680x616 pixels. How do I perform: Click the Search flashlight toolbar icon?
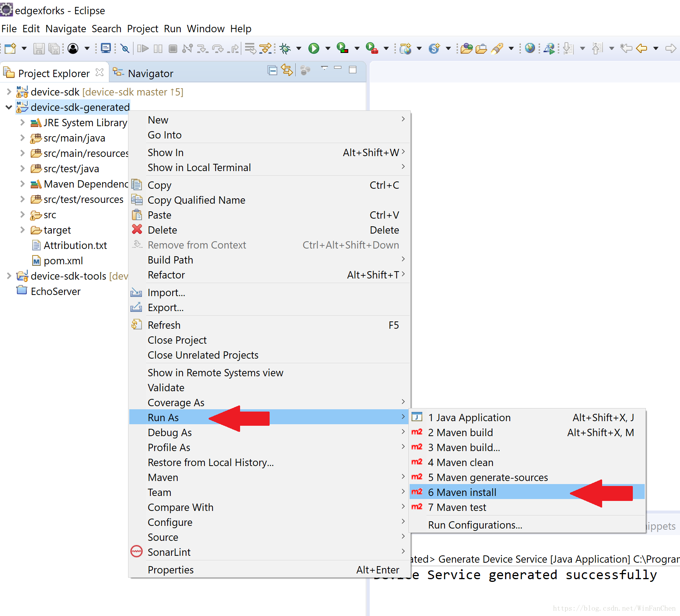[497, 48]
